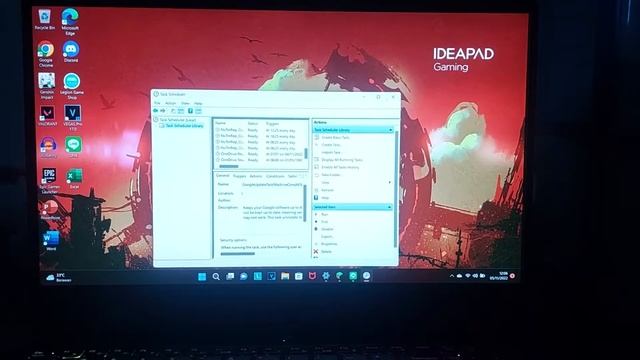Image resolution: width=640 pixels, height=360 pixels.
Task: Click the blue Help icon in the toolbar
Action: pyautogui.click(x=190, y=111)
